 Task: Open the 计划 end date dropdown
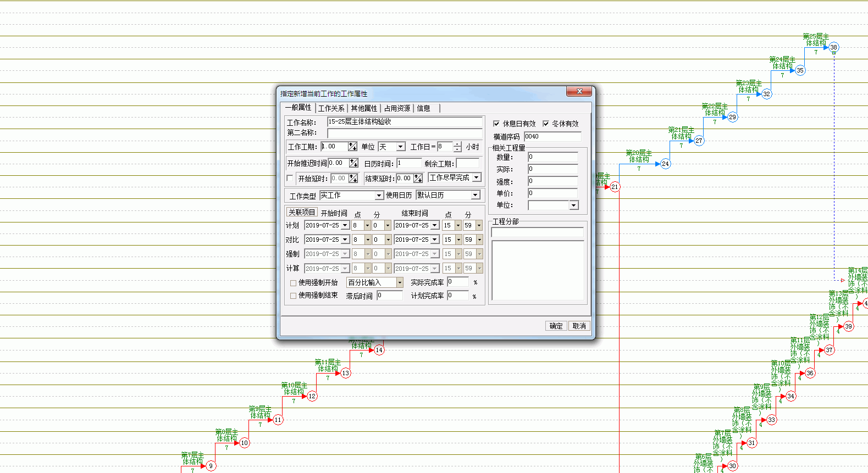(x=435, y=225)
